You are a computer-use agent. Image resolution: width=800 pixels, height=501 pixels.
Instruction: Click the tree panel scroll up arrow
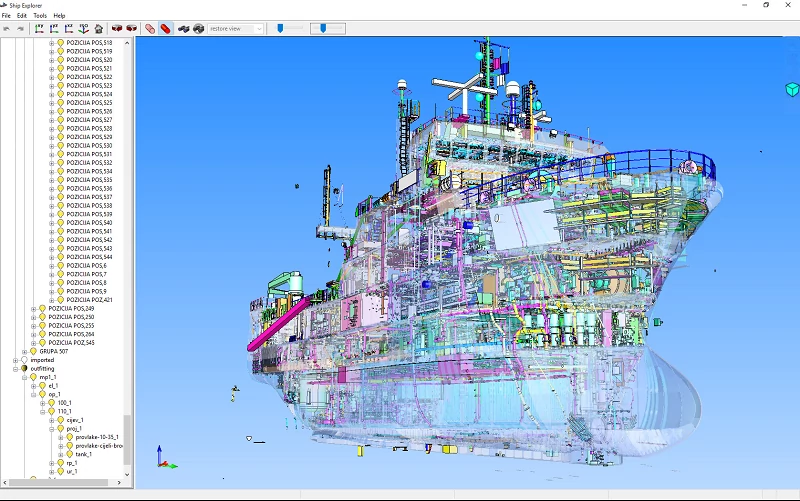pos(127,43)
